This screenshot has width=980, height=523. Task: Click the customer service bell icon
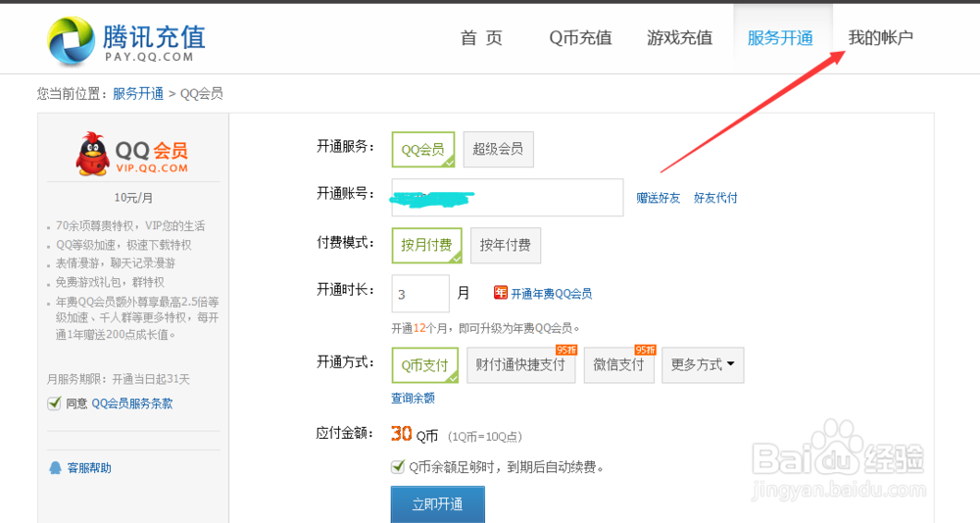pyautogui.click(x=55, y=467)
